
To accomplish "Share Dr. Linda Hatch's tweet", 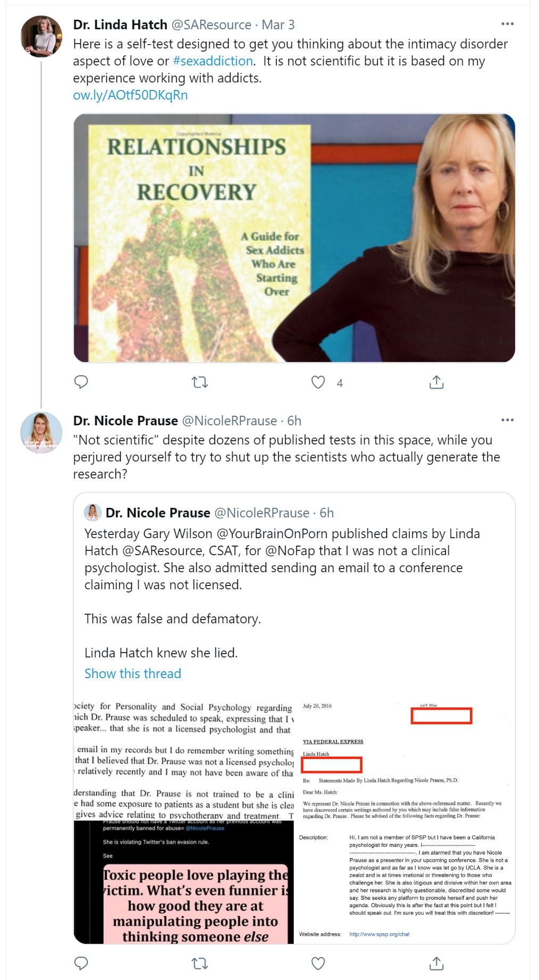I will [x=436, y=382].
